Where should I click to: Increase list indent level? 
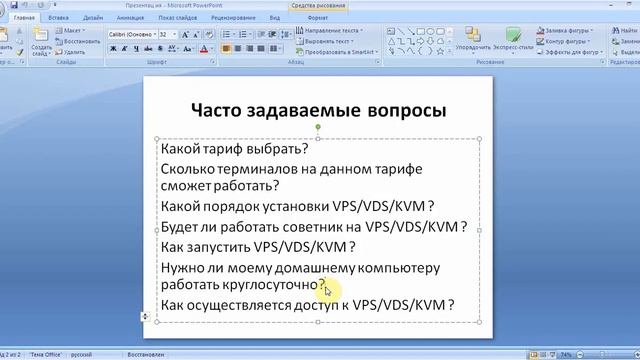[x=272, y=35]
